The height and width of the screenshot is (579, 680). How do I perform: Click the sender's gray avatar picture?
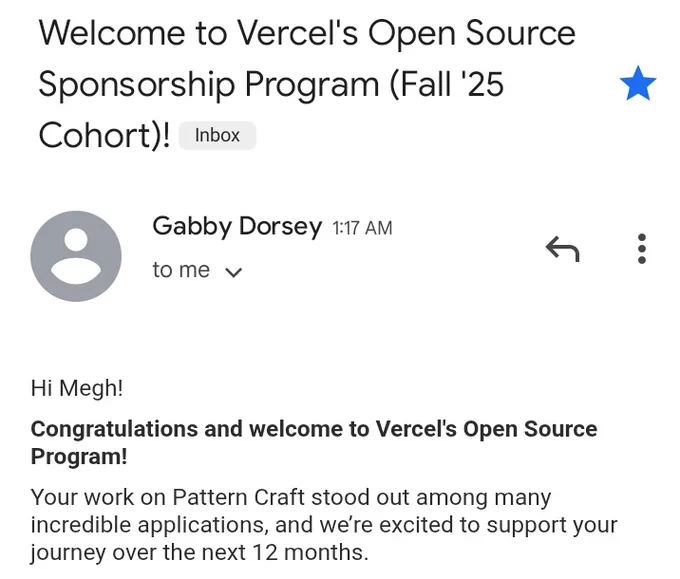[x=76, y=256]
